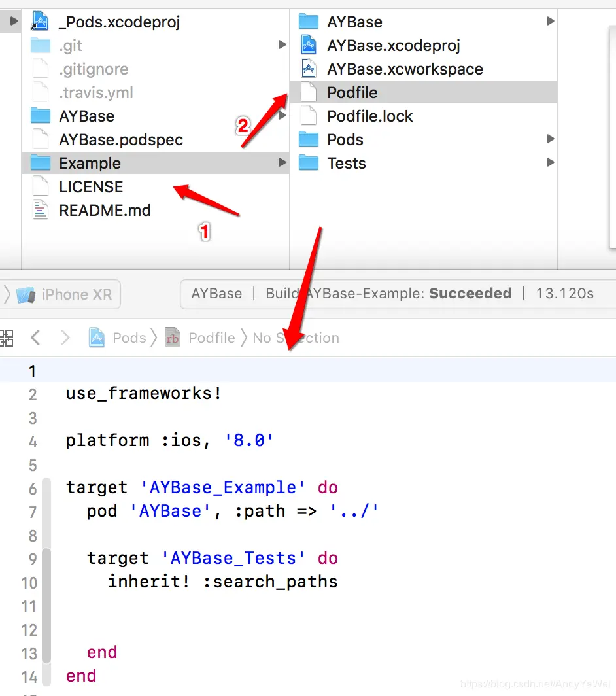Expand the .git folder arrow
The width and height of the screenshot is (616, 696).
[x=282, y=44]
